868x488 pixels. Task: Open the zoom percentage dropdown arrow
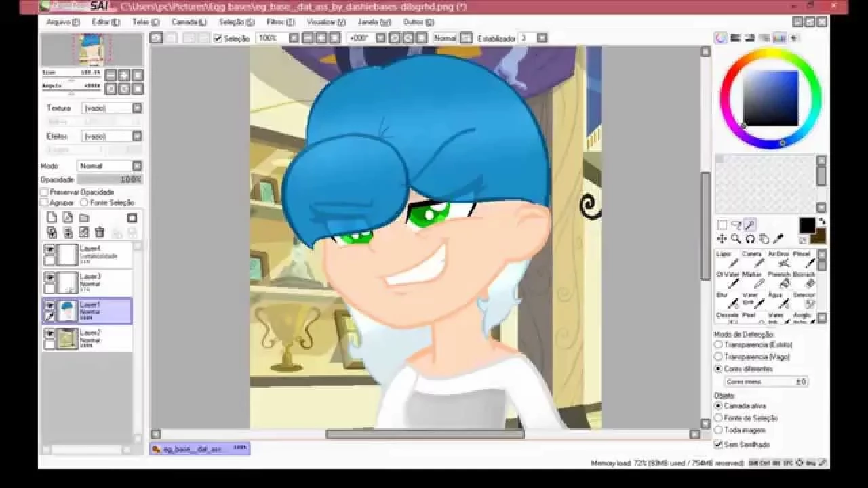[x=294, y=38]
